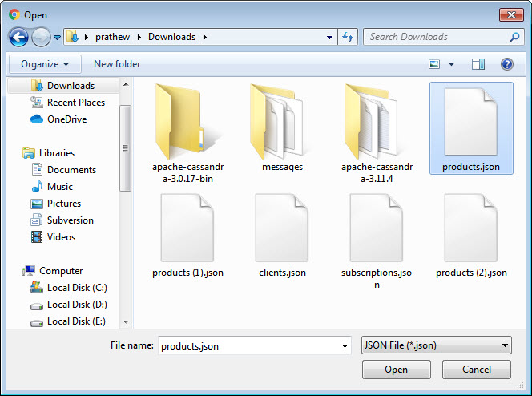Open the File name dropdown arrow
The width and height of the screenshot is (532, 396).
(345, 346)
